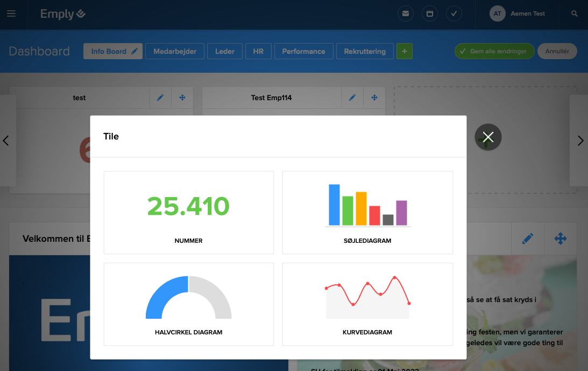588x371 pixels.
Task: Pick the Halvcirkel Diagram tile
Action: point(188,304)
